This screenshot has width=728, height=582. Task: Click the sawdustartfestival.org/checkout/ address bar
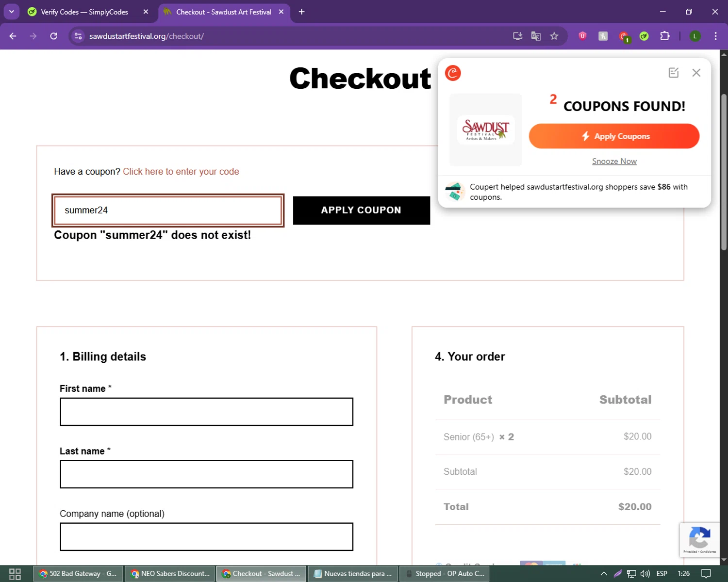pyautogui.click(x=291, y=36)
